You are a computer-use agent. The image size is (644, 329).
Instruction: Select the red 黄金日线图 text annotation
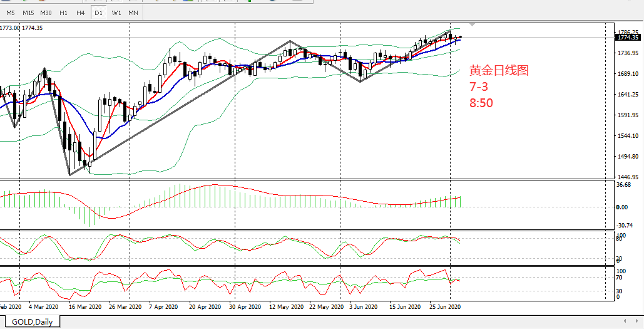pos(499,71)
